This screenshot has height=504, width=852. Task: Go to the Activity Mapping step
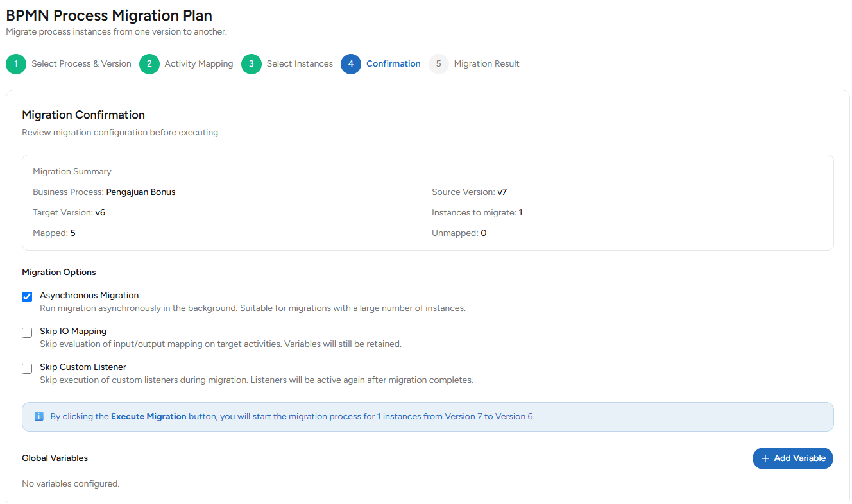coord(199,64)
